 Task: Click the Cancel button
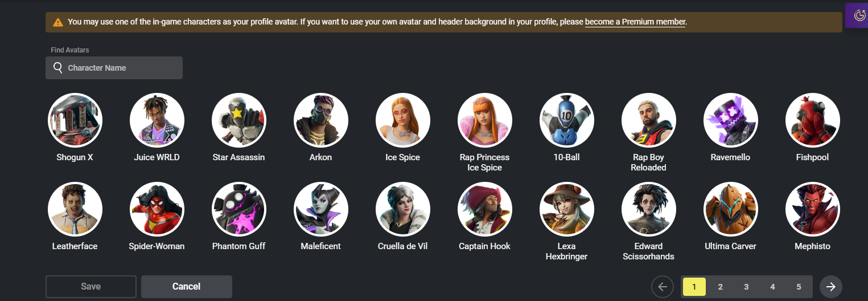pos(187,287)
